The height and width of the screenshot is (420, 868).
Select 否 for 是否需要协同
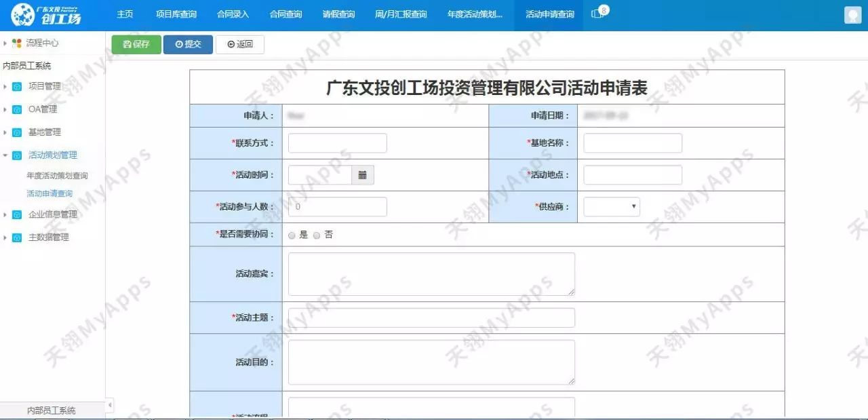pos(317,235)
